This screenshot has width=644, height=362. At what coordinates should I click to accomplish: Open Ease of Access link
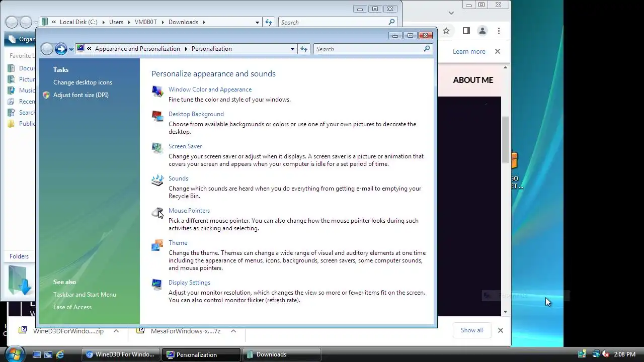click(72, 307)
